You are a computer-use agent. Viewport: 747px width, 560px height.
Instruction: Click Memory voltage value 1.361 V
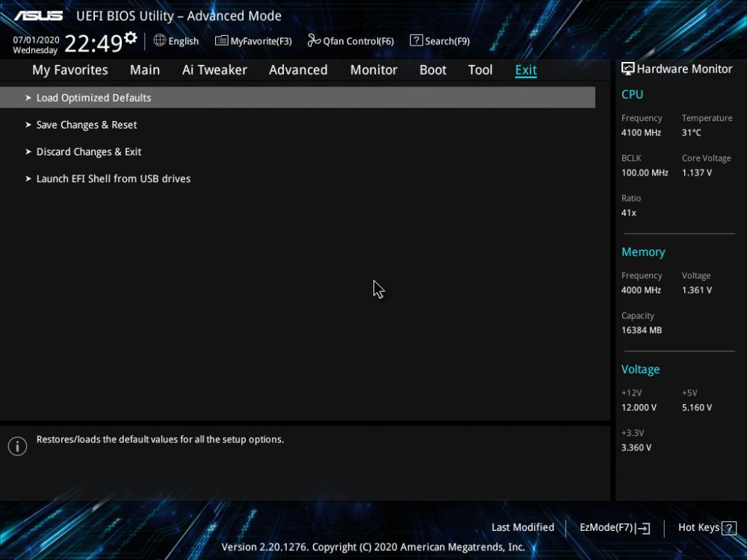pyautogui.click(x=696, y=290)
